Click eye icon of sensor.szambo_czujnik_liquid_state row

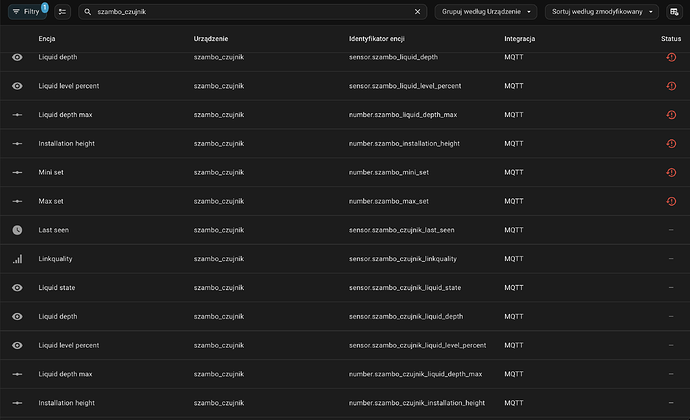tap(17, 288)
